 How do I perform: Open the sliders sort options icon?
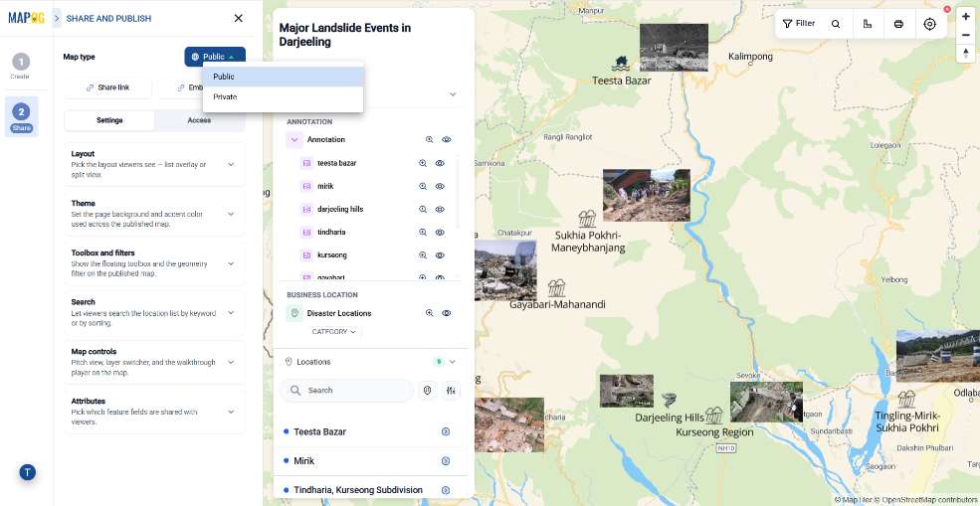(x=452, y=391)
